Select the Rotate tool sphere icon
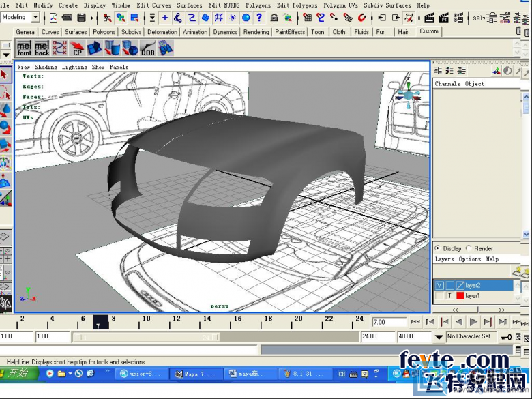The width and height of the screenshot is (532, 399). point(5,128)
